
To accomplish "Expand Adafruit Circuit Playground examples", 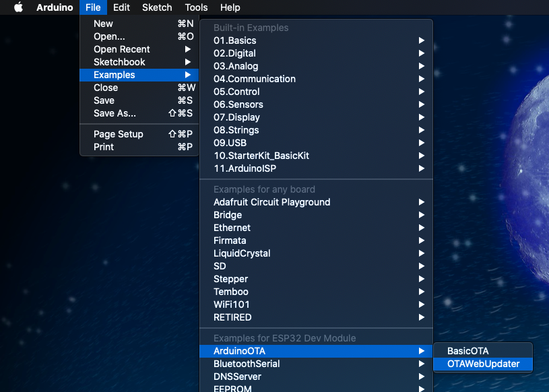I will [316, 202].
